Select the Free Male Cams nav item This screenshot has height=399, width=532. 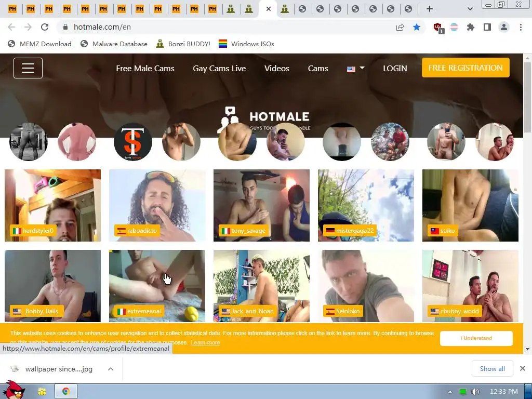pyautogui.click(x=145, y=68)
